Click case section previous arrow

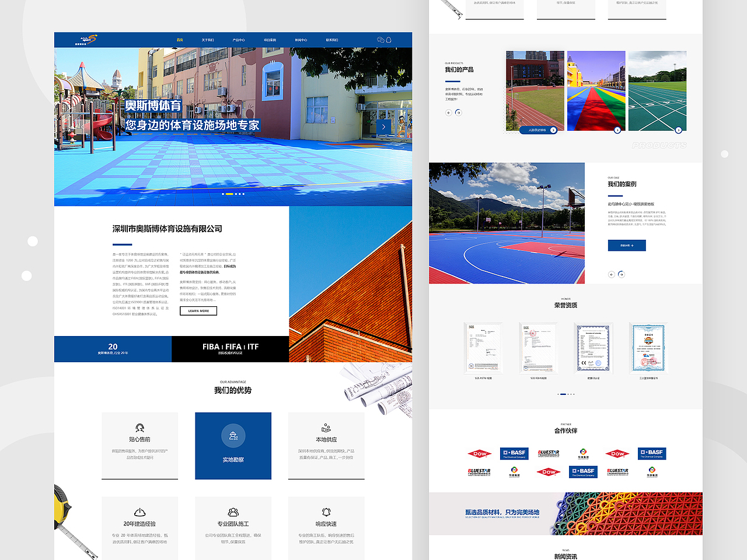coord(612,274)
